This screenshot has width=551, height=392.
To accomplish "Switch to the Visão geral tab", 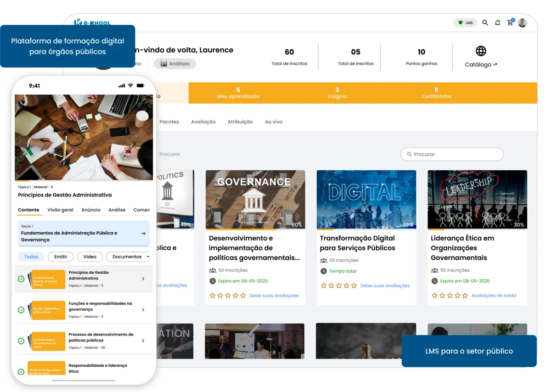I will pyautogui.click(x=60, y=210).
